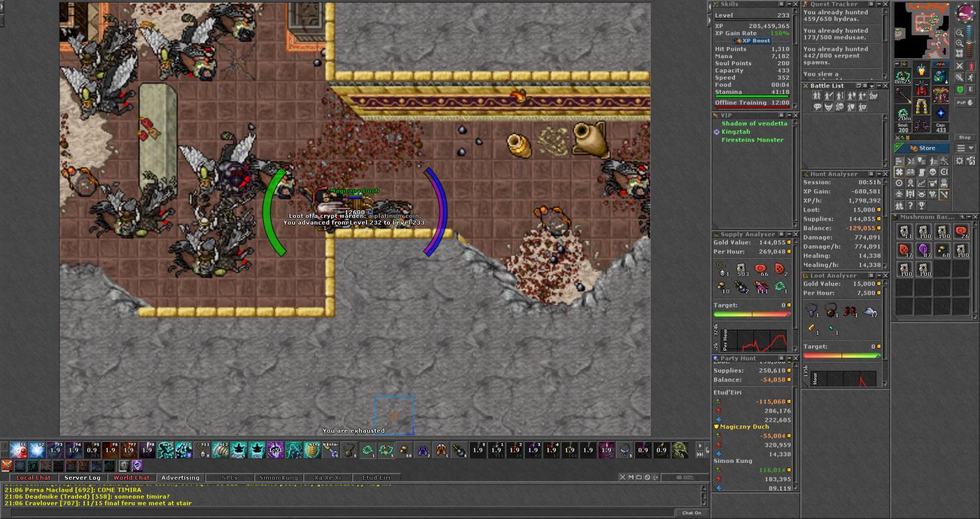Click the close-tab X icon in chat bar

[623, 477]
